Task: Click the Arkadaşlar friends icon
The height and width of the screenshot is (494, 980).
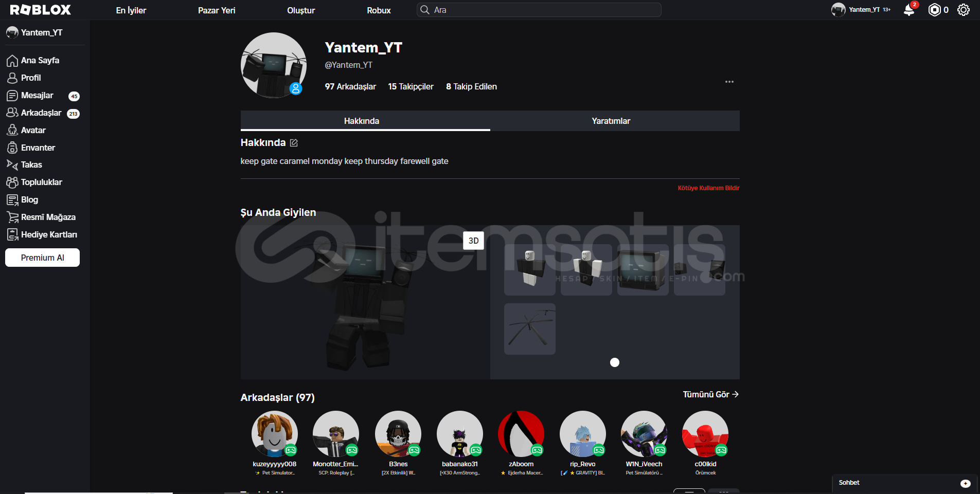Action: 12,113
